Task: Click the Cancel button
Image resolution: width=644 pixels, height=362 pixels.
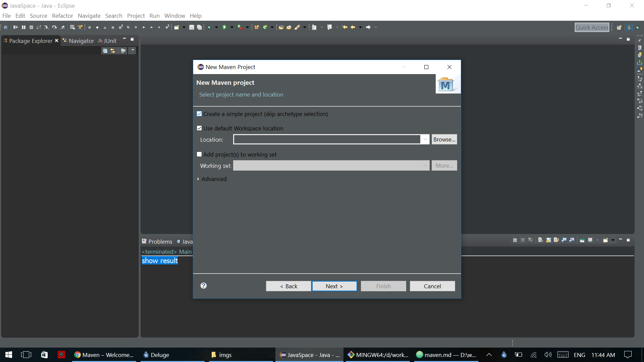Action: point(432,286)
